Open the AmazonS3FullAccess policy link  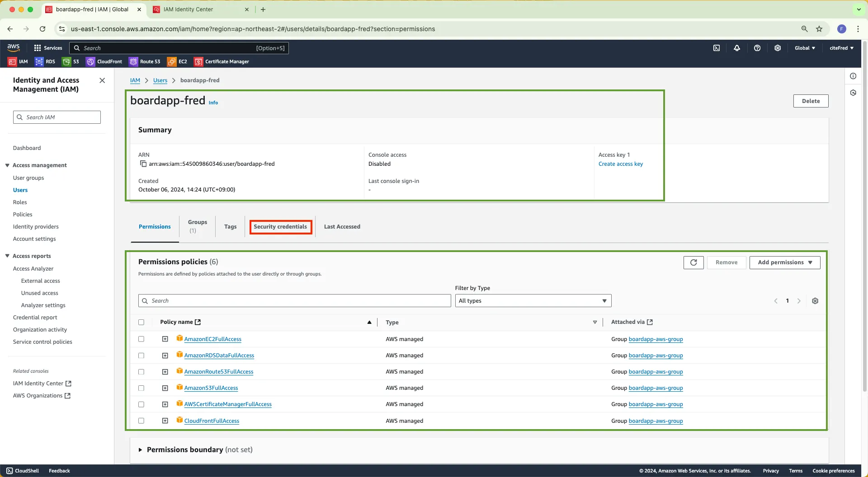tap(211, 388)
